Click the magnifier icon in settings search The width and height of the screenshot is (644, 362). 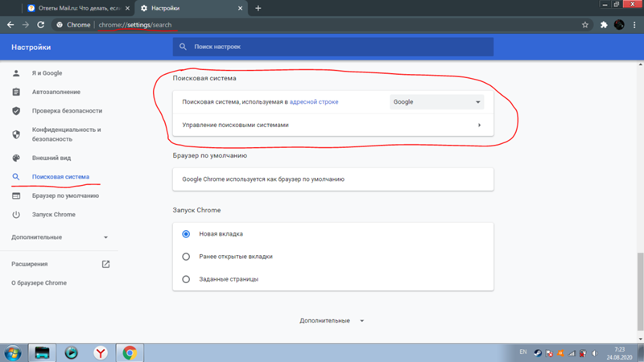[x=184, y=47]
